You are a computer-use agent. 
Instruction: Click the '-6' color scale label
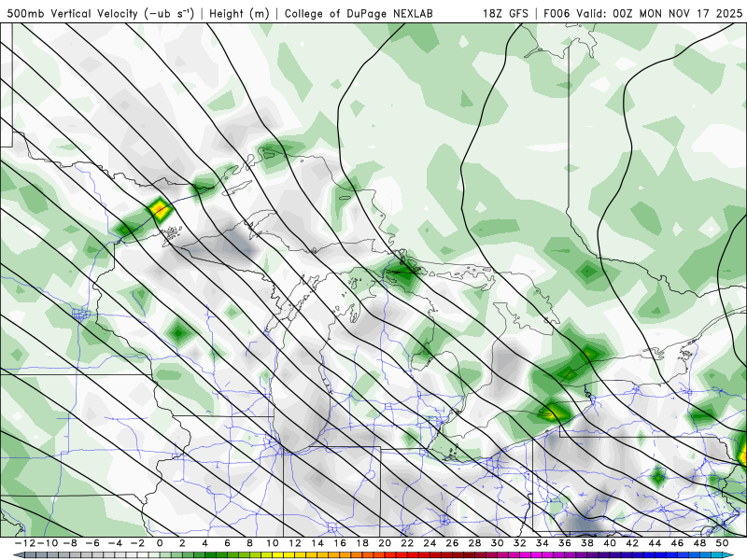92,543
